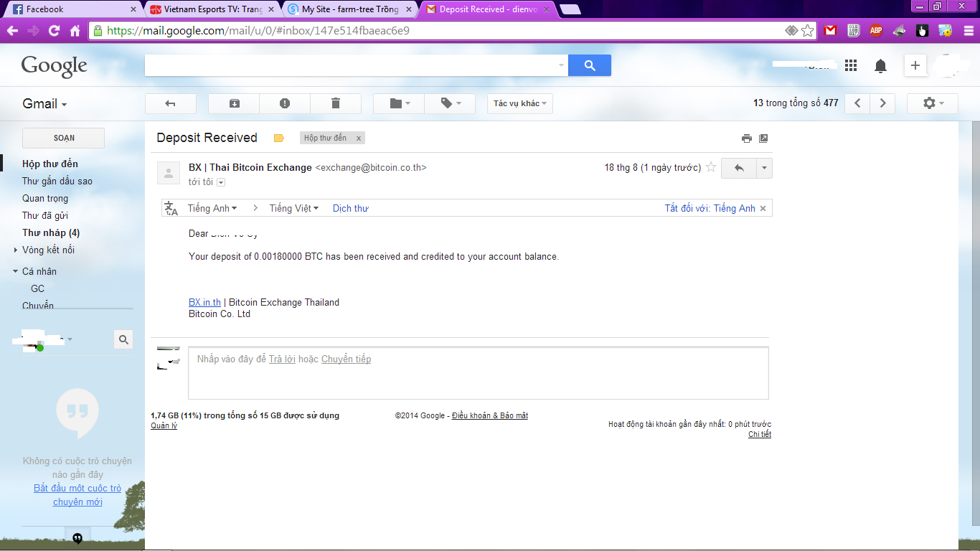Collapse the Cá nhân label group

click(x=16, y=271)
